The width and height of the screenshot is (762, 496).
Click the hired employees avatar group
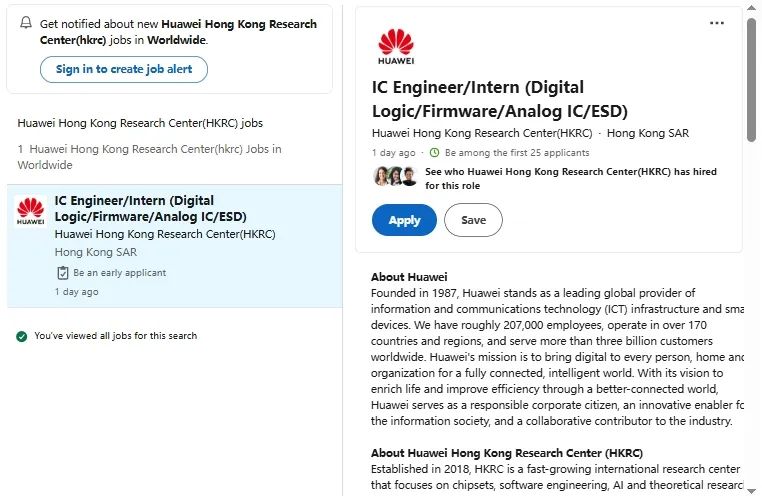click(395, 176)
